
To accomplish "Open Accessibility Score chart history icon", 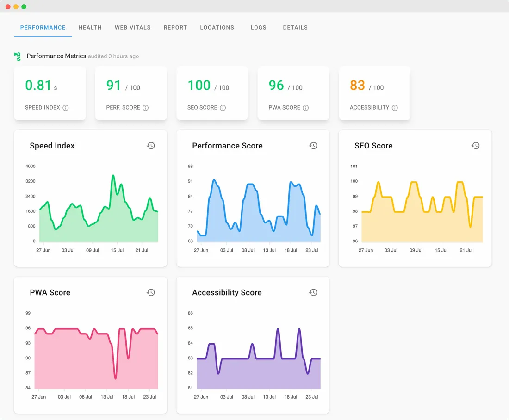I will pos(313,292).
